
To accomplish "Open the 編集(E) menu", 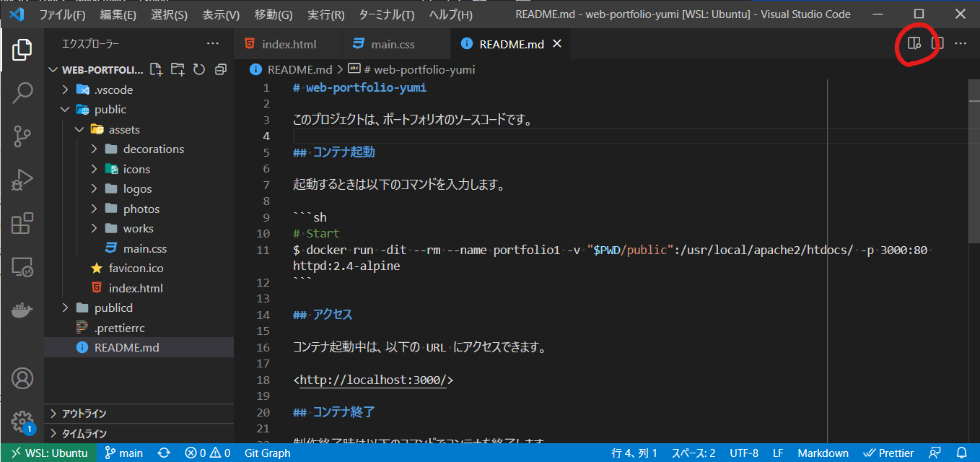I will click(118, 14).
